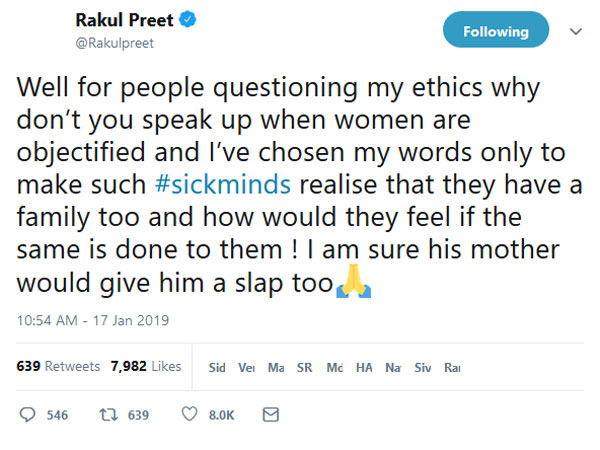Click the folded hands emoji in tweet
Viewport: 600px width, 450px height.
[x=350, y=286]
